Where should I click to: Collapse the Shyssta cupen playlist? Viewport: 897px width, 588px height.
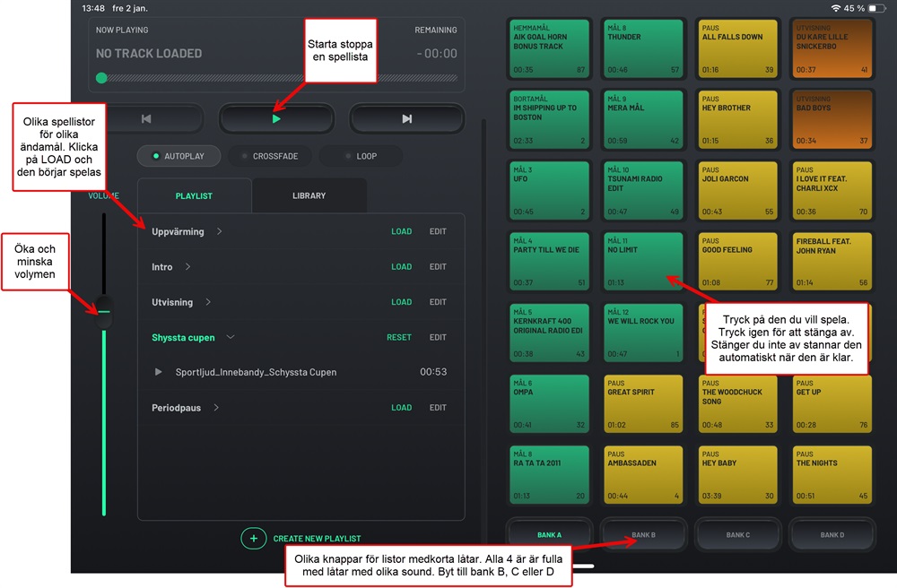[x=231, y=338]
